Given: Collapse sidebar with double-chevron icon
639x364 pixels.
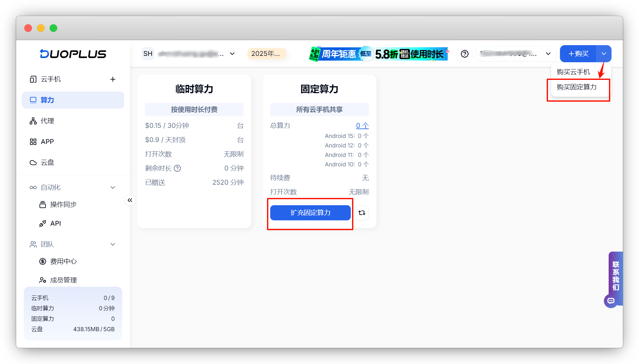Looking at the screenshot, I should coord(130,200).
